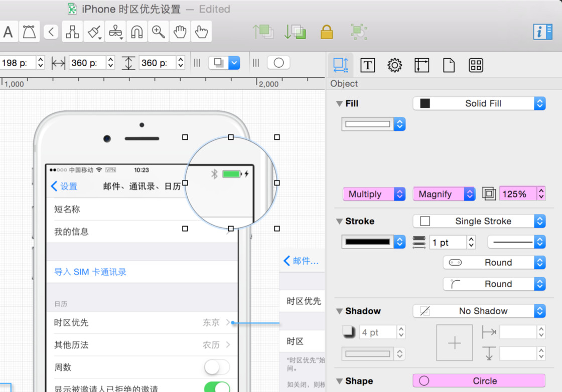This screenshot has width=562, height=392.
Task: Select the Magnet connection tool
Action: [136, 32]
